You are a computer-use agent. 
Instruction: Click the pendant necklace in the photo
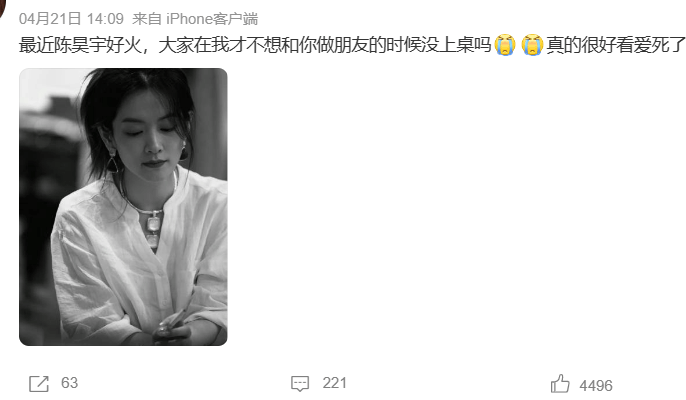[x=153, y=228]
